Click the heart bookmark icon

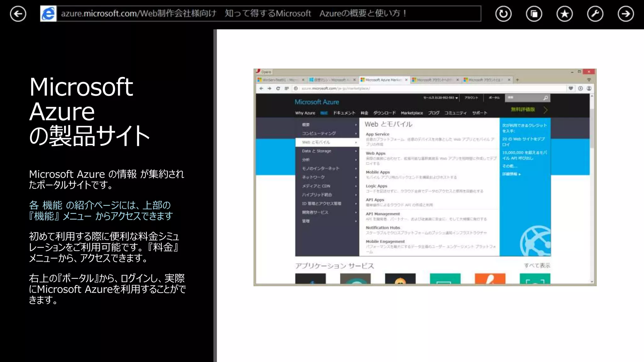tap(571, 89)
